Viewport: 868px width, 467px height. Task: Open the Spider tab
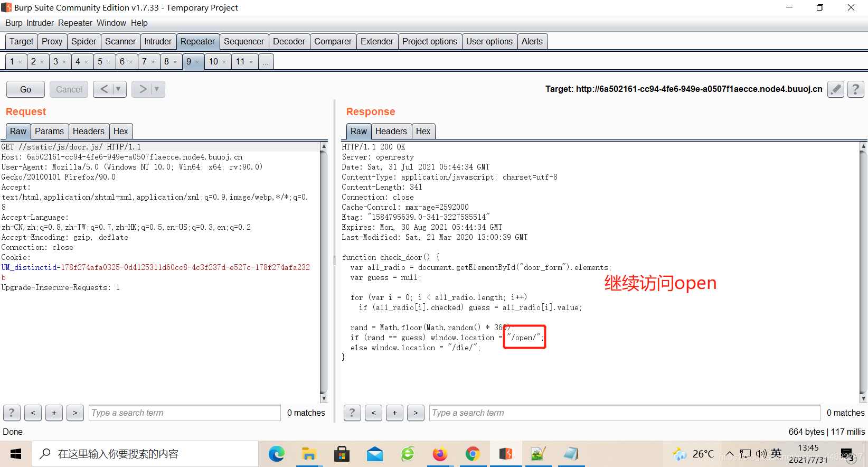point(84,41)
